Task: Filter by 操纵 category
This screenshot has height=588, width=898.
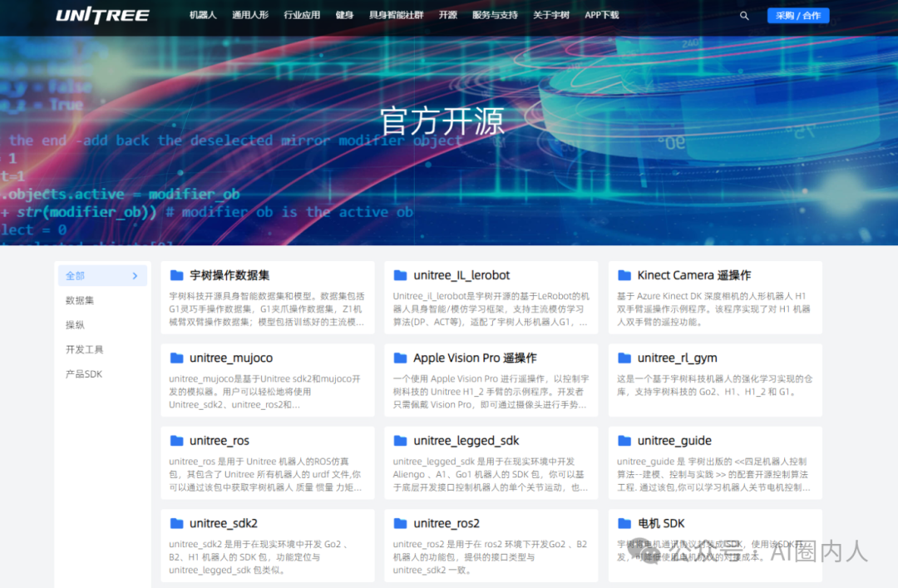Action: [x=75, y=325]
